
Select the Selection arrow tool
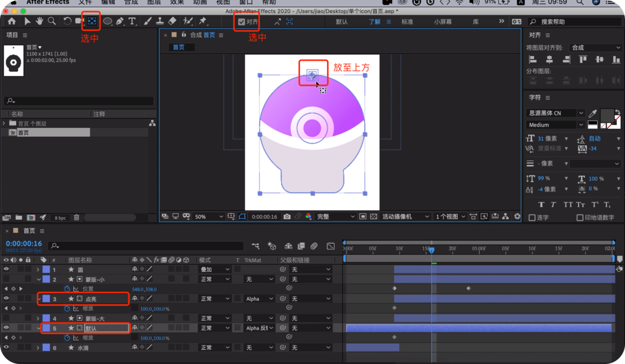pos(27,21)
